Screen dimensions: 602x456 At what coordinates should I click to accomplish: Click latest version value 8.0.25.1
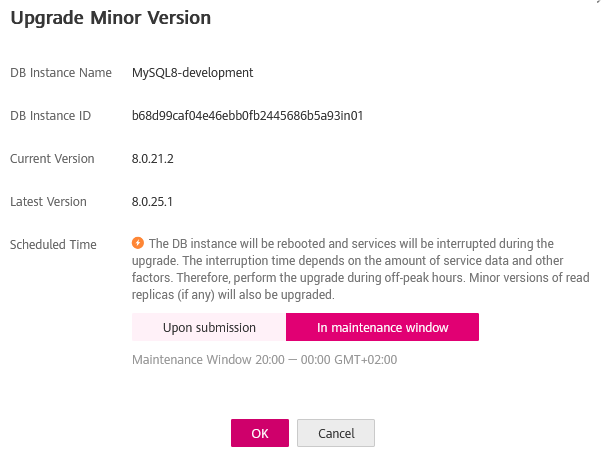pyautogui.click(x=153, y=202)
